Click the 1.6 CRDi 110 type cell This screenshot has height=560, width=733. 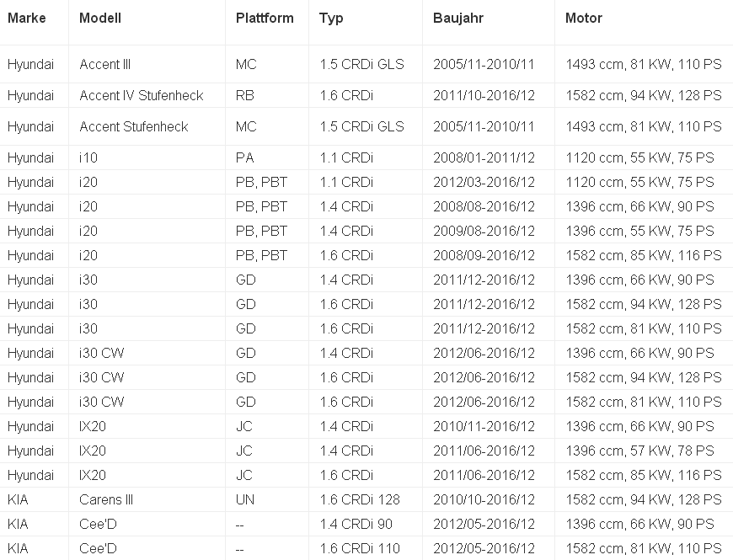pos(359,548)
